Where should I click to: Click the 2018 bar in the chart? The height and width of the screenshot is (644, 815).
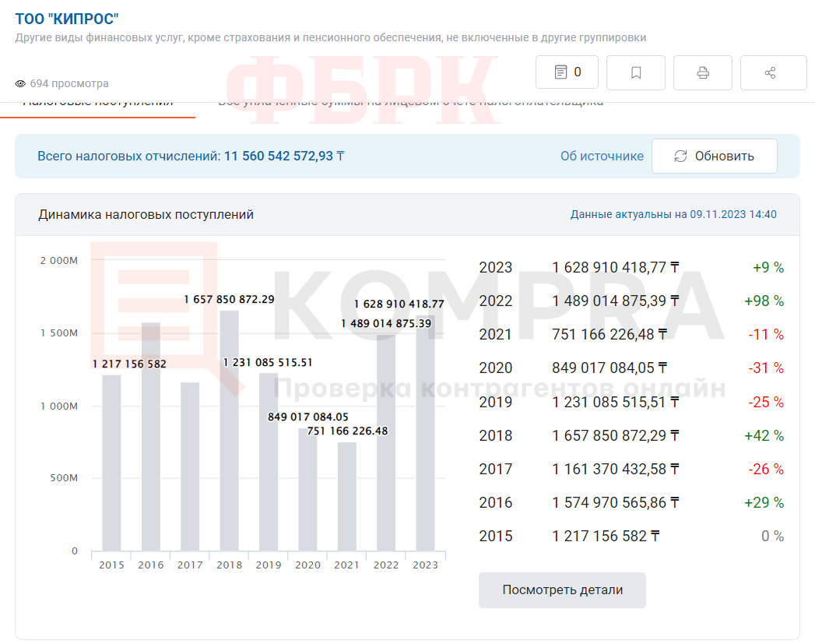[230, 436]
